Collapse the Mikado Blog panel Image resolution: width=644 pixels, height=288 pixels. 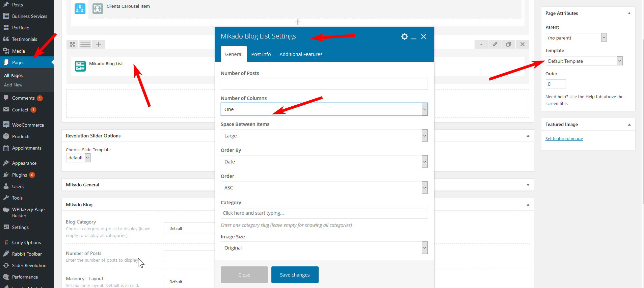coord(528,205)
